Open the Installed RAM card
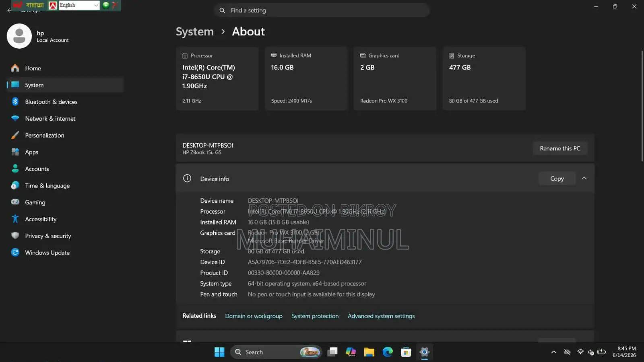Screen dimensions: 644x362 [306, 78]
